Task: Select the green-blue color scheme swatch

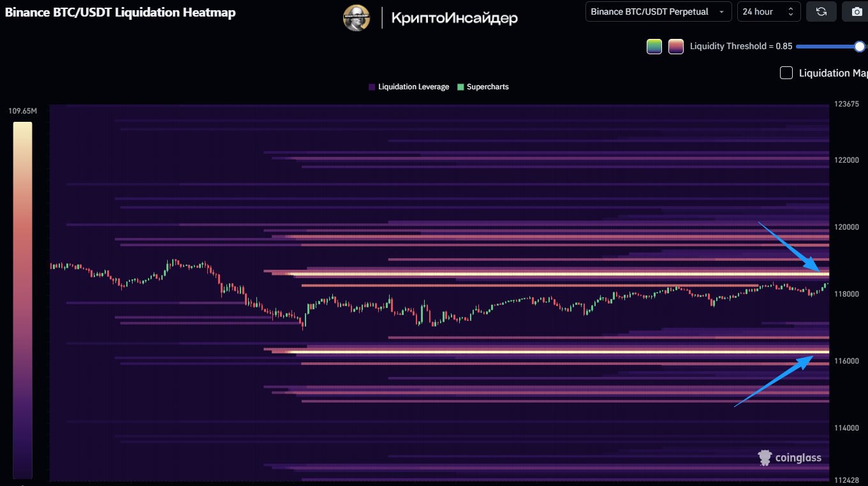Action: point(654,47)
